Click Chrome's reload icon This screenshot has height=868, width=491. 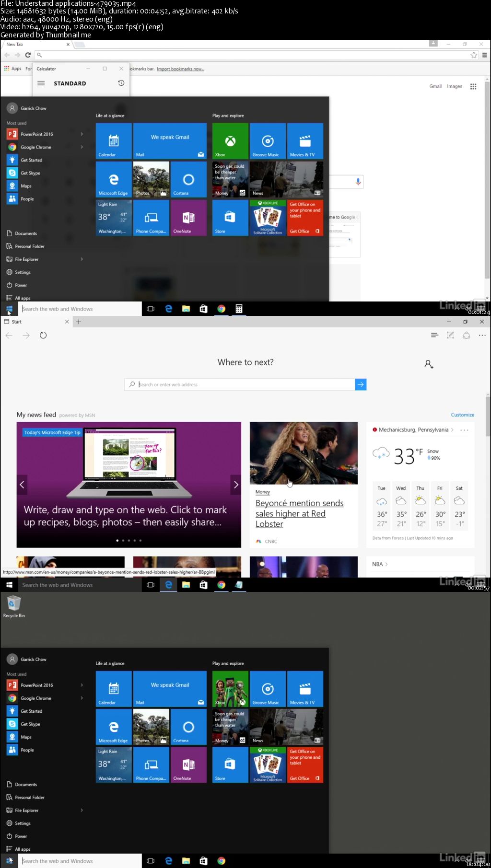point(28,55)
